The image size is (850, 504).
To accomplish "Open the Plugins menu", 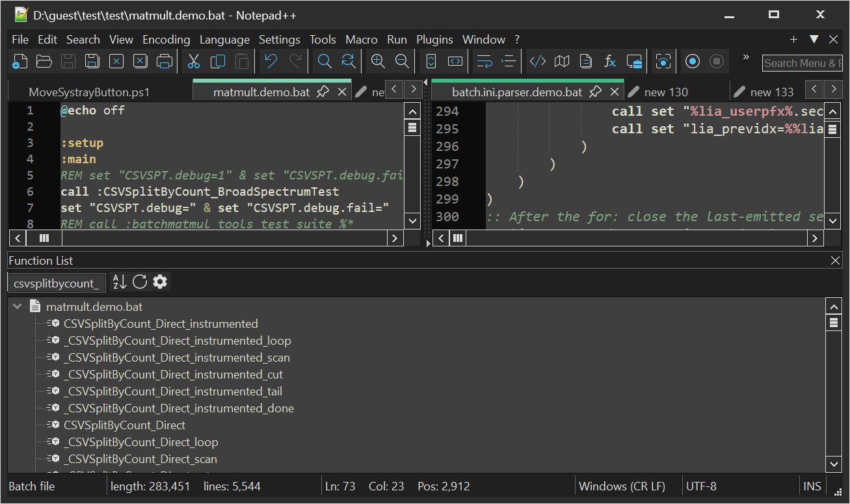I will click(434, 40).
